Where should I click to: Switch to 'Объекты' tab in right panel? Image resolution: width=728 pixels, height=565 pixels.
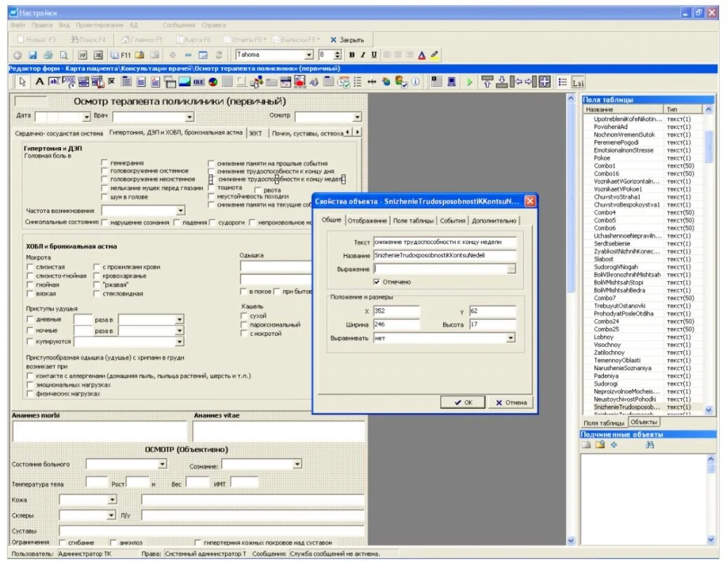pyautogui.click(x=644, y=422)
